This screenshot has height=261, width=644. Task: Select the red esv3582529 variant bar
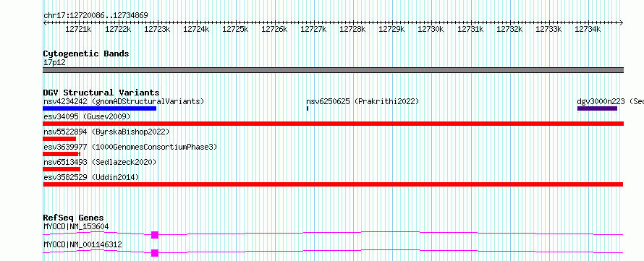pos(333,184)
